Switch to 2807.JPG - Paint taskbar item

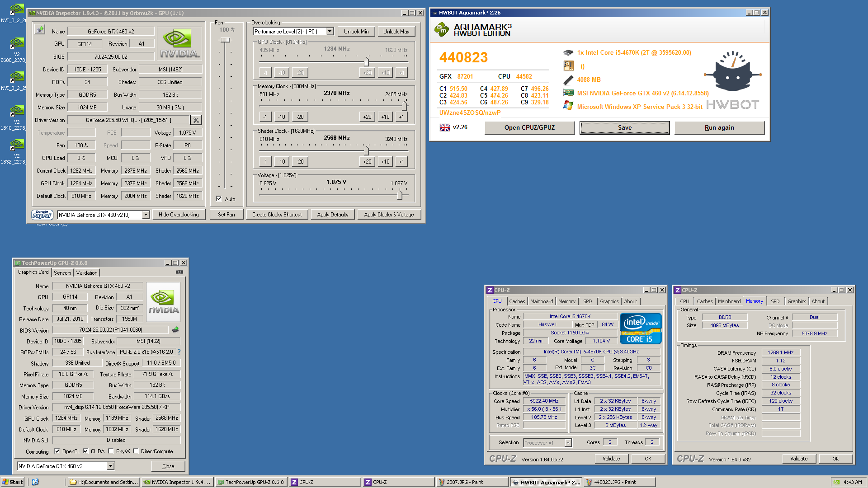click(472, 482)
